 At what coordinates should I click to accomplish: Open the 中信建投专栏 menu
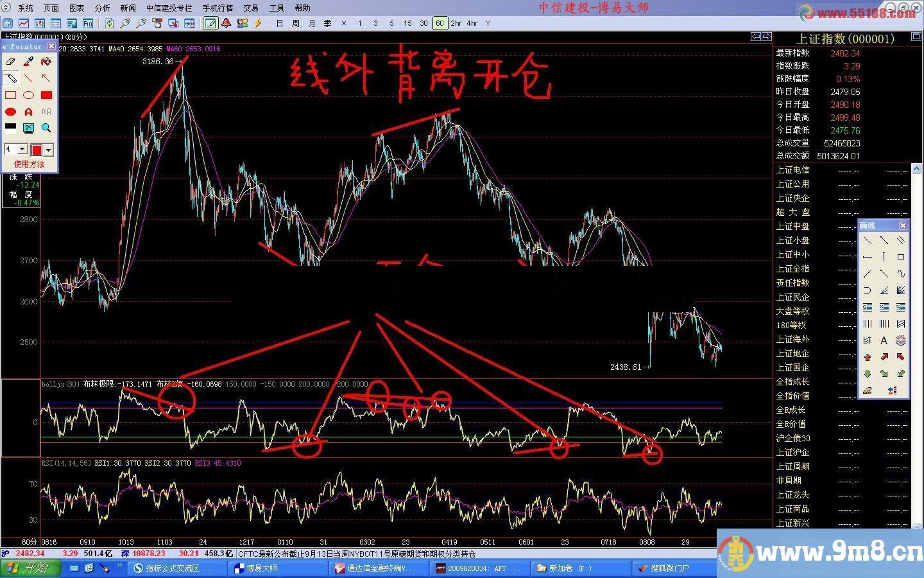tap(169, 8)
